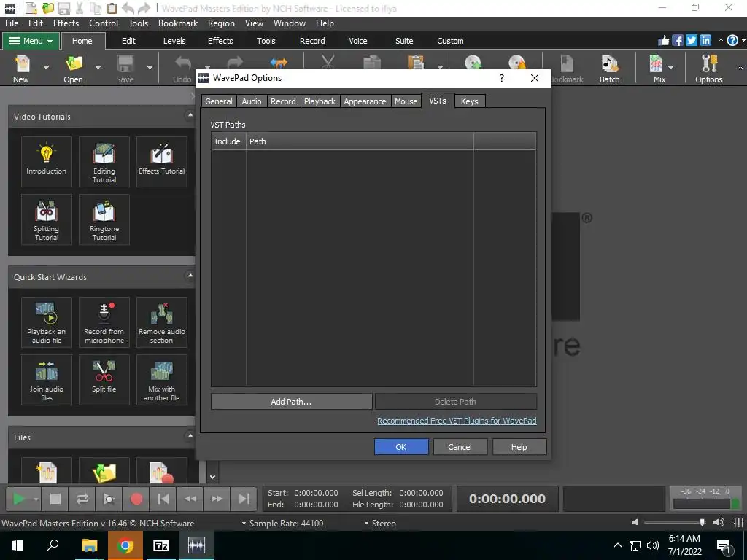The height and width of the screenshot is (560, 747).
Task: Select the Levels ribbon tab
Action: 174,41
